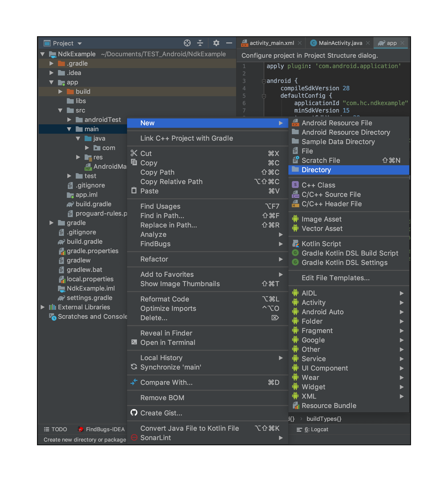Expand the androidTest folder
The width and height of the screenshot is (448, 483).
click(69, 120)
